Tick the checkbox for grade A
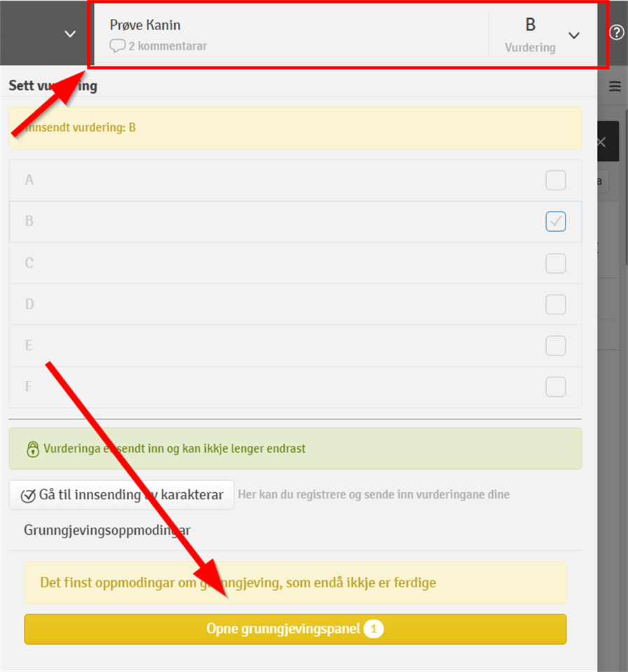 [x=556, y=181]
